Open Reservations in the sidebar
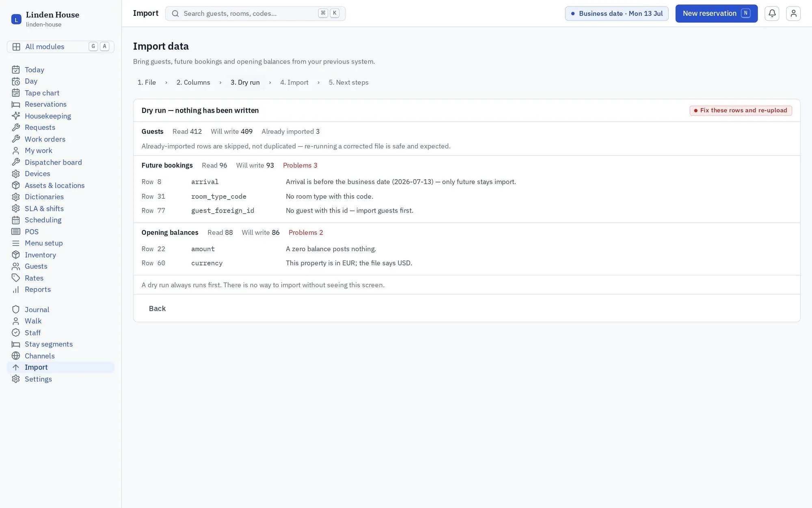 click(60, 104)
